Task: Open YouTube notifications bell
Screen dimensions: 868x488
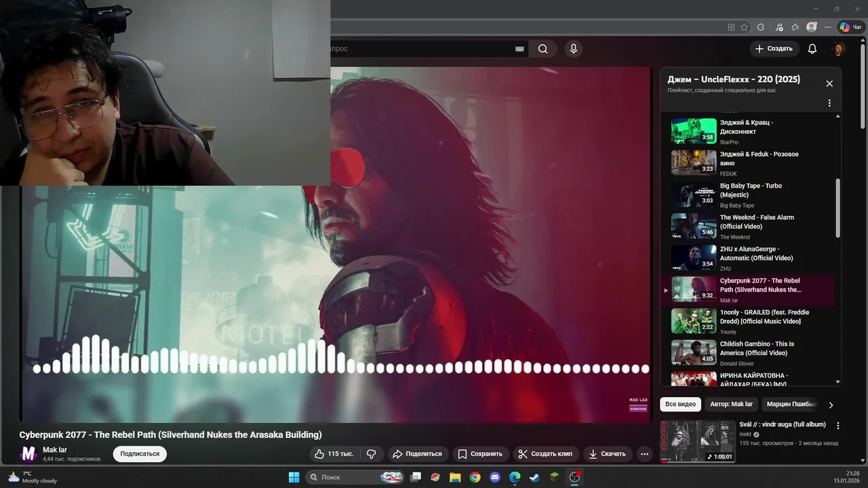Action: tap(812, 49)
